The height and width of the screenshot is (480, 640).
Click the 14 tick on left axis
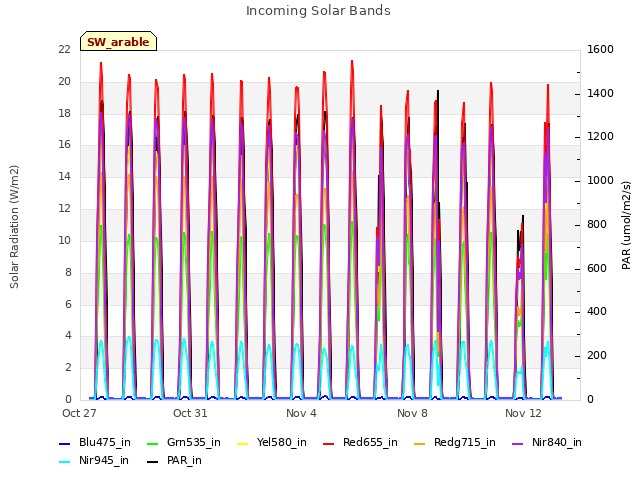tap(64, 176)
